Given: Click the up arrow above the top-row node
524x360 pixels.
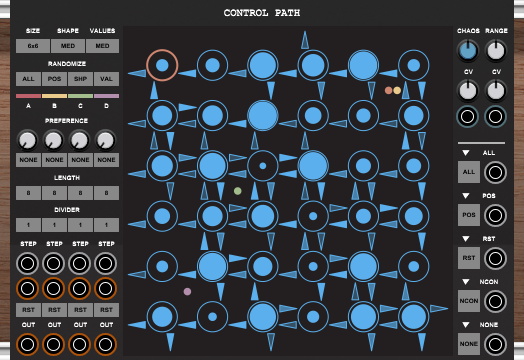Looking at the screenshot, I should click(x=305, y=40).
